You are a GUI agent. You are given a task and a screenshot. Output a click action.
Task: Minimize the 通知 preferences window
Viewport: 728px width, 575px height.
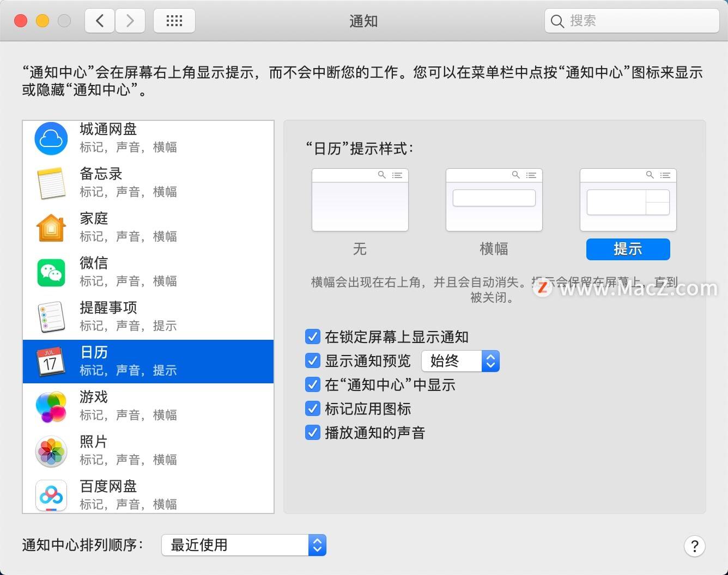tap(43, 21)
